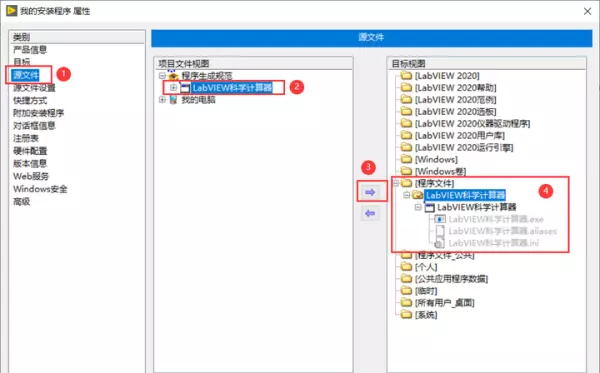600x373 pixels.
Task: Click 我的电脑 computer icon
Action: [173, 100]
